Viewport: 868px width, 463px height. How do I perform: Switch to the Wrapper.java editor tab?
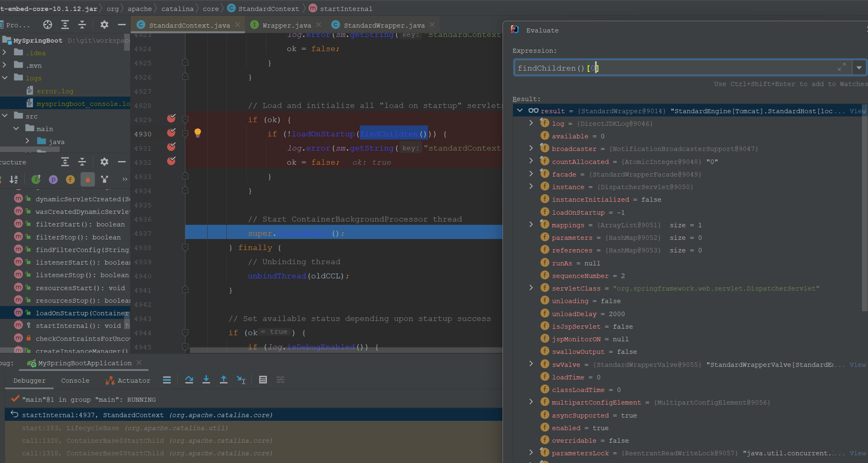tap(286, 25)
